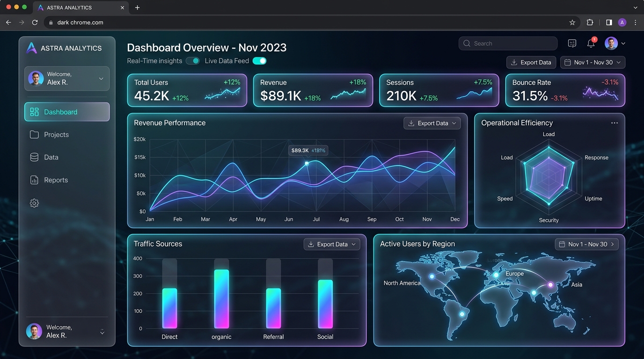Toggle Real-Time insights switch
Viewport: 644px width, 359px height.
pos(193,61)
